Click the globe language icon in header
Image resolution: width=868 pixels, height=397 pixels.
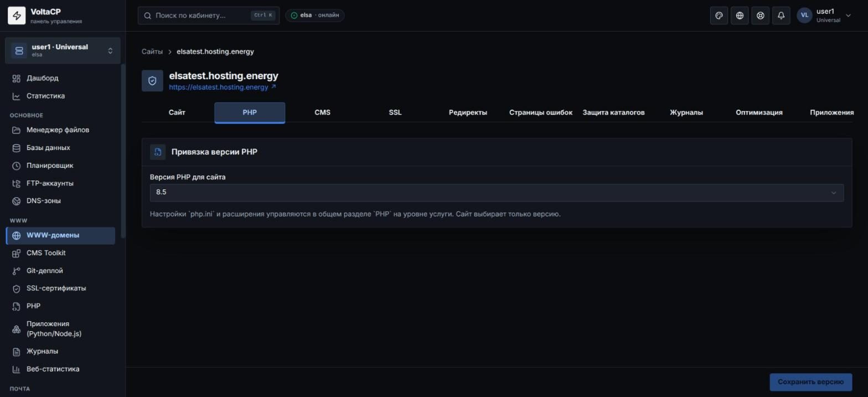click(x=740, y=16)
